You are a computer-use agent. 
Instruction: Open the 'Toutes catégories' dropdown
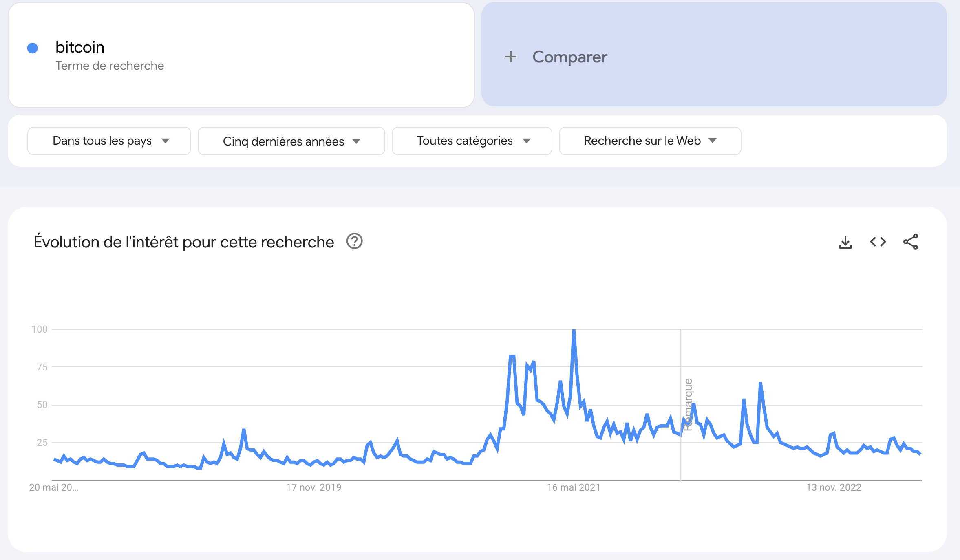coord(472,141)
